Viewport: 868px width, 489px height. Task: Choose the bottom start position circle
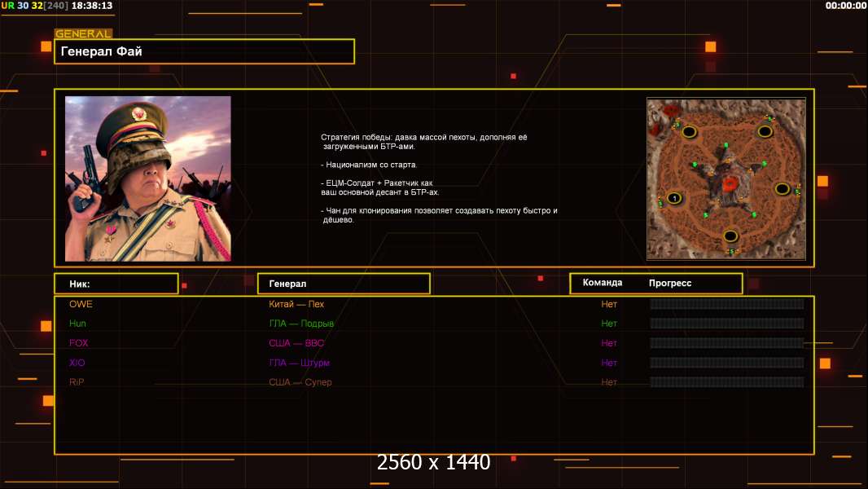[x=730, y=236]
